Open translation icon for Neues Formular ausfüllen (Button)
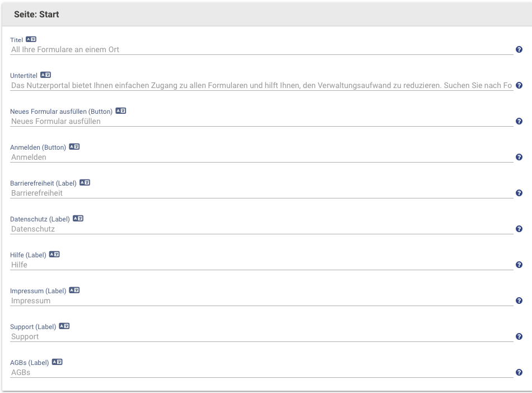The width and height of the screenshot is (532, 393). coord(121,111)
